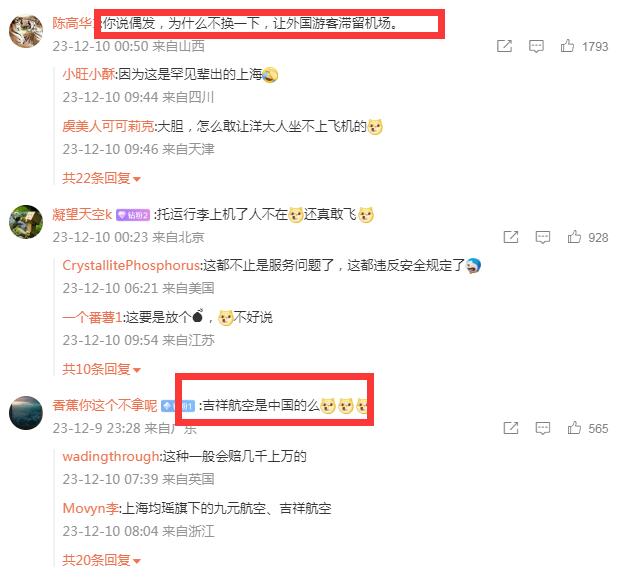Like the comment with 928 likes

[x=574, y=237]
